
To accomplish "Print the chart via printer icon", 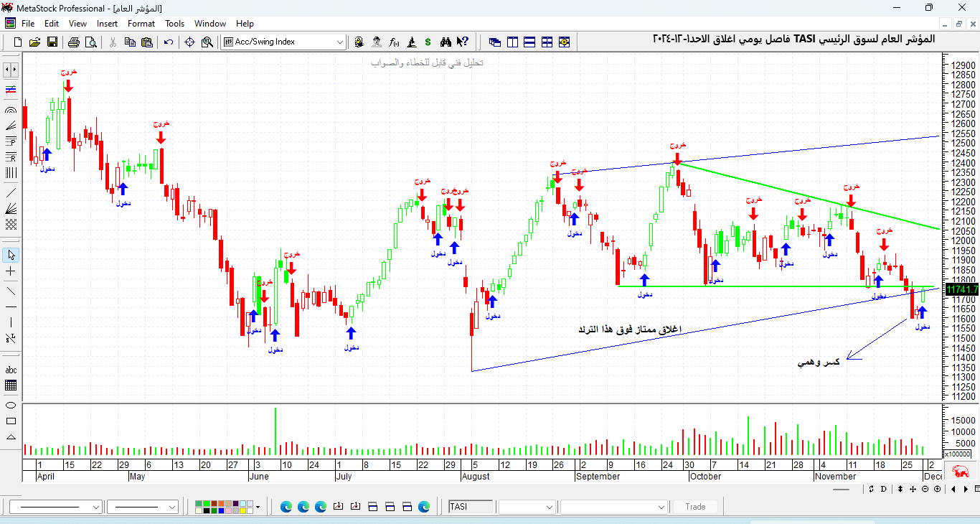I will click(73, 42).
